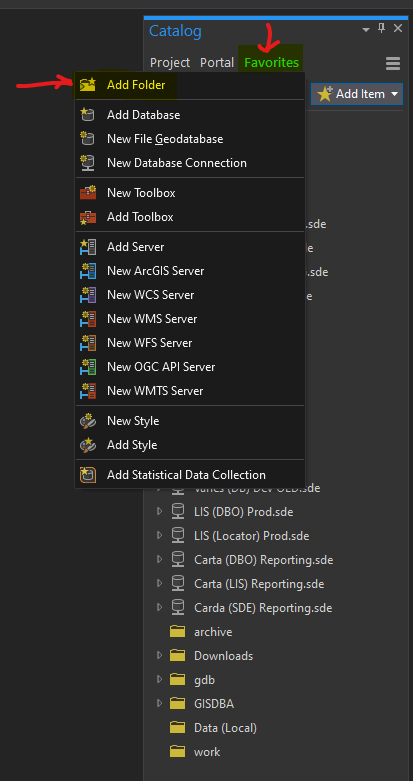Switch to the Portal tab
The image size is (413, 781).
pos(217,63)
